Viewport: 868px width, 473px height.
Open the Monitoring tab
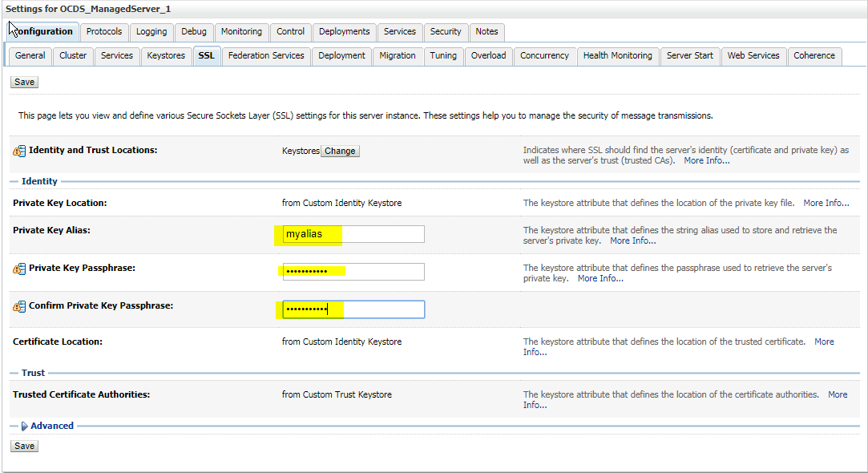click(x=241, y=32)
